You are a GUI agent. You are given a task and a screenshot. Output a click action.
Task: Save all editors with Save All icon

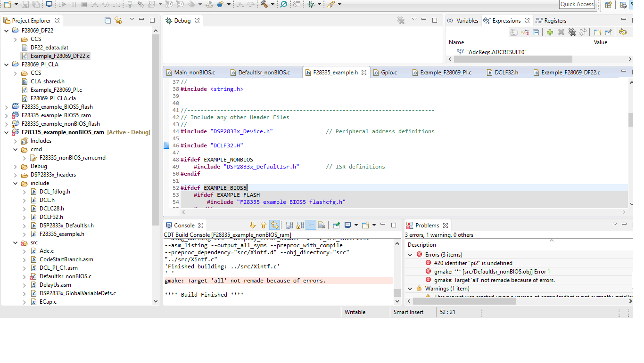[x=36, y=5]
